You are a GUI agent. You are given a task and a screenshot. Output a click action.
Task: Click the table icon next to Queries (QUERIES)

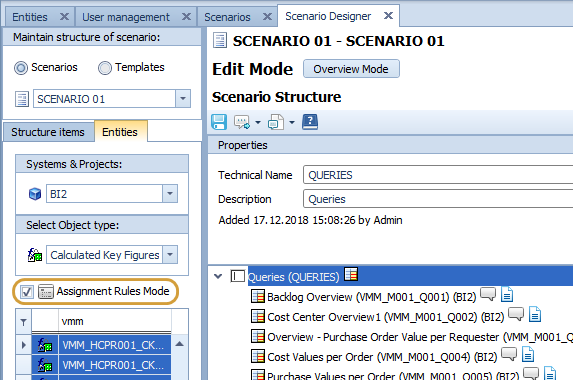tap(351, 274)
